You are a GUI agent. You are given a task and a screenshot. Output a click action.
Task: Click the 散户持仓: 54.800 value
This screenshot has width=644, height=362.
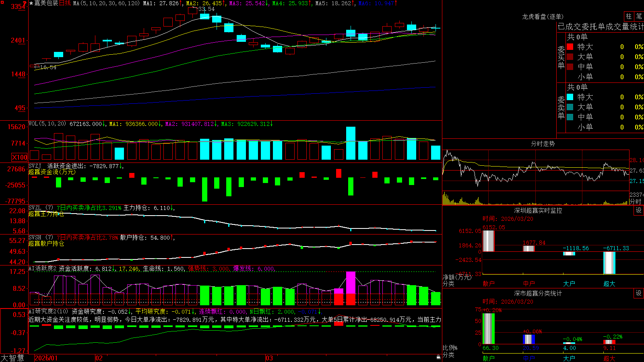[147, 238]
